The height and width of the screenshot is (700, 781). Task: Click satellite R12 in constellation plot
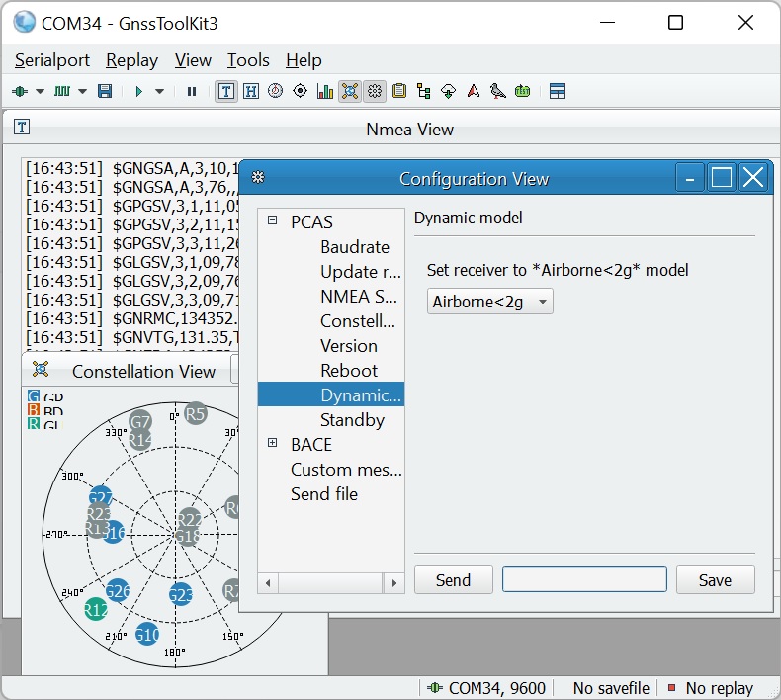[96, 609]
